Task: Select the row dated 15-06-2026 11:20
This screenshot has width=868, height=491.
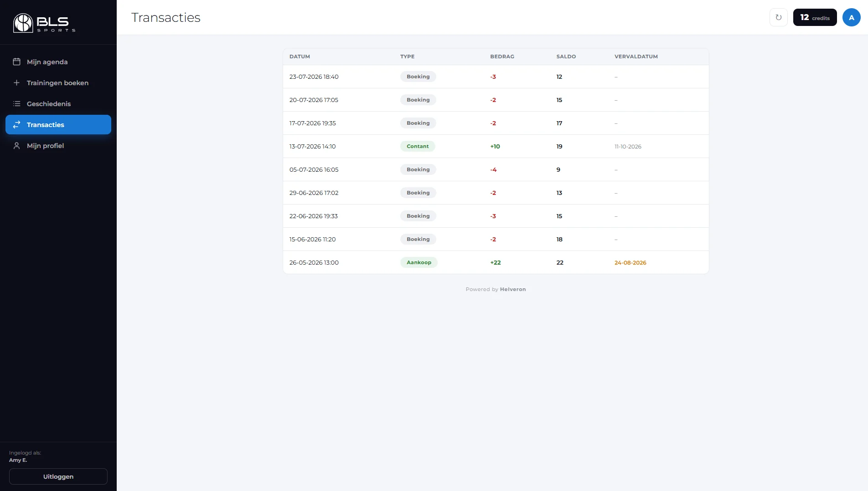Action: tap(496, 239)
